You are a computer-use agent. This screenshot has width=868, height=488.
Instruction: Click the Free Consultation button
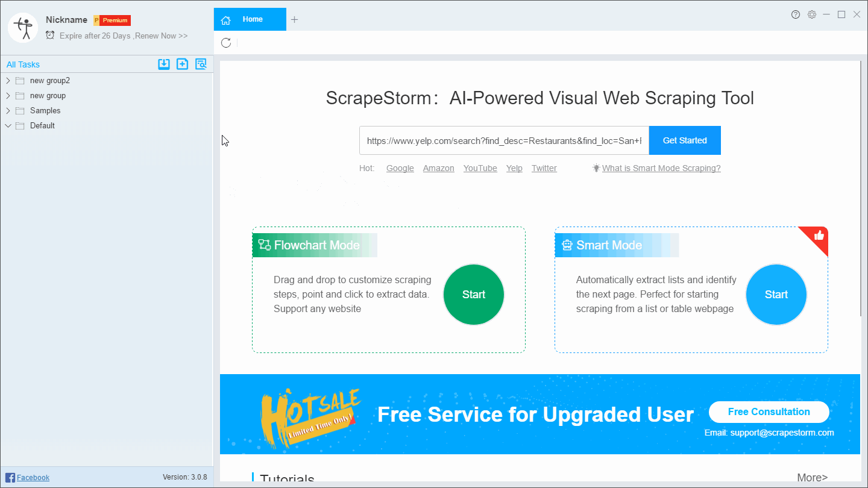pos(769,412)
